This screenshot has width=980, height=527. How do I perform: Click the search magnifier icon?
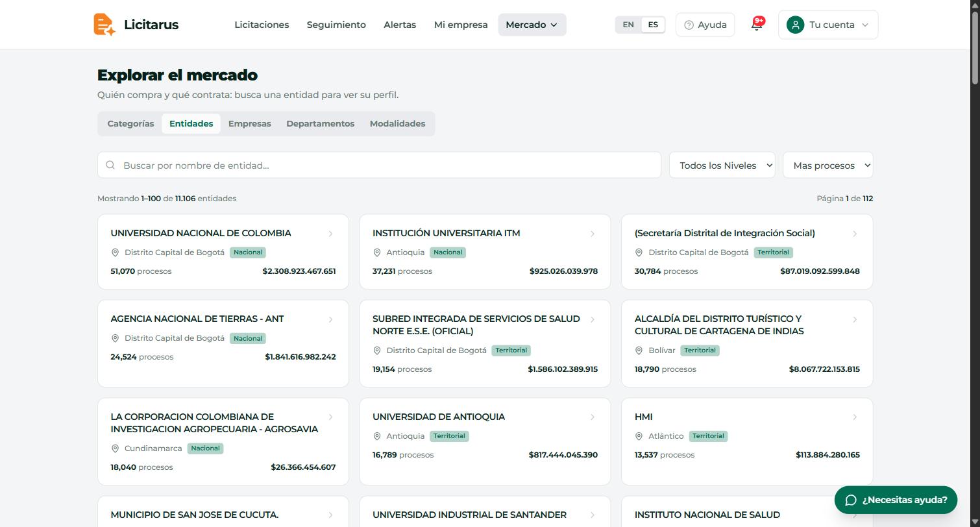[x=110, y=165]
